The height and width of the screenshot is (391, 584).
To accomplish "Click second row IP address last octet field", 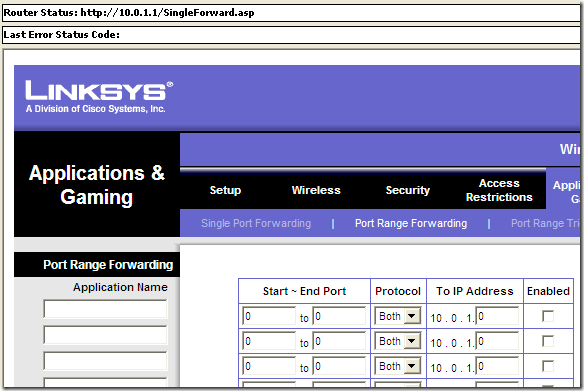I will pos(497,341).
